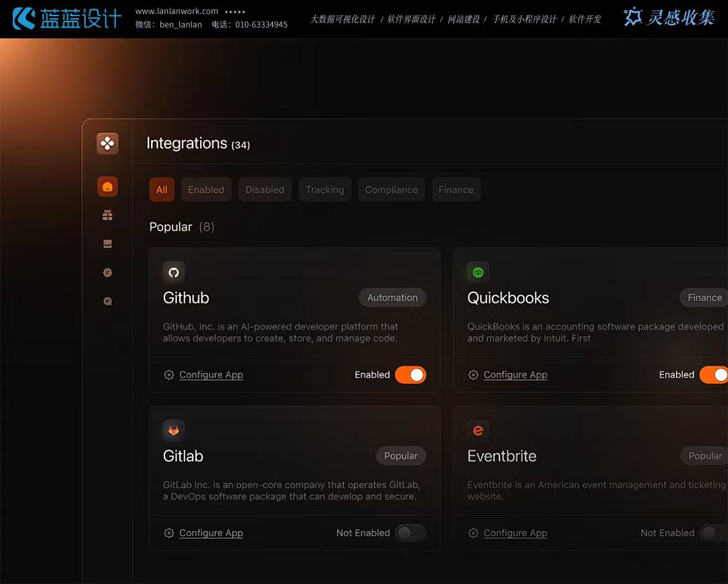Open the gift box sidebar icon
This screenshot has height=584, width=728.
[107, 216]
